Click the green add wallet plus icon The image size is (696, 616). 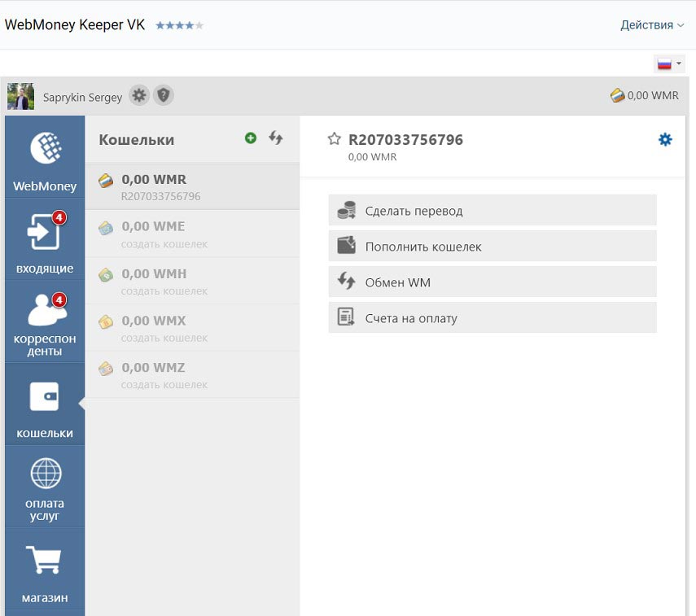[251, 138]
